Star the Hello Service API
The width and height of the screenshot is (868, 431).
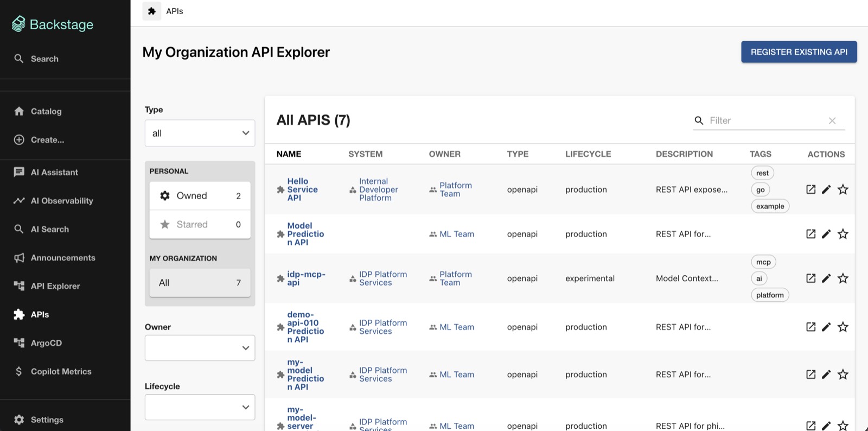(843, 189)
